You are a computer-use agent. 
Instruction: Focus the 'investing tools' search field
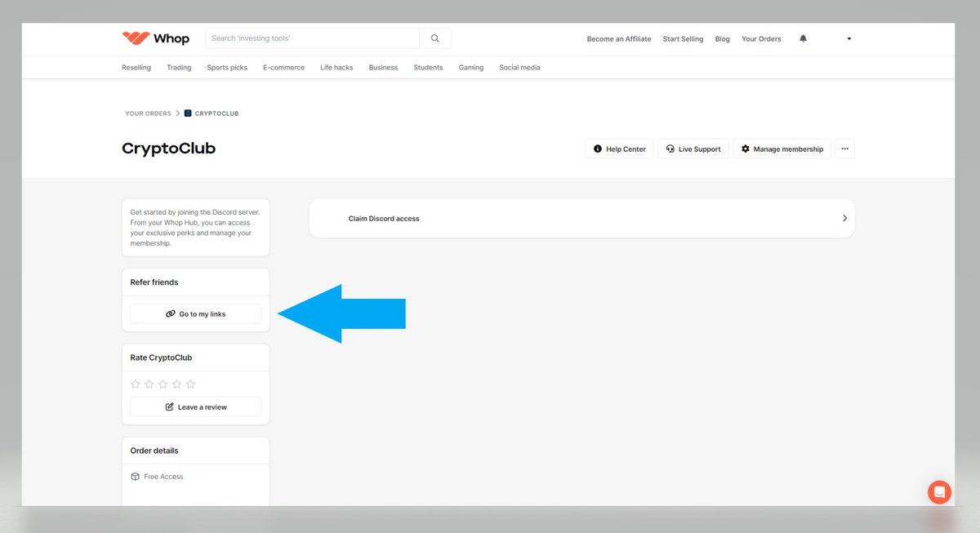click(x=313, y=38)
